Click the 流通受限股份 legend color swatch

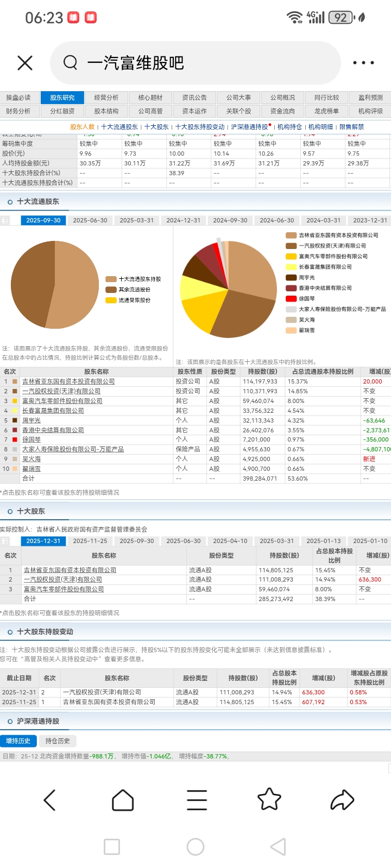111,300
